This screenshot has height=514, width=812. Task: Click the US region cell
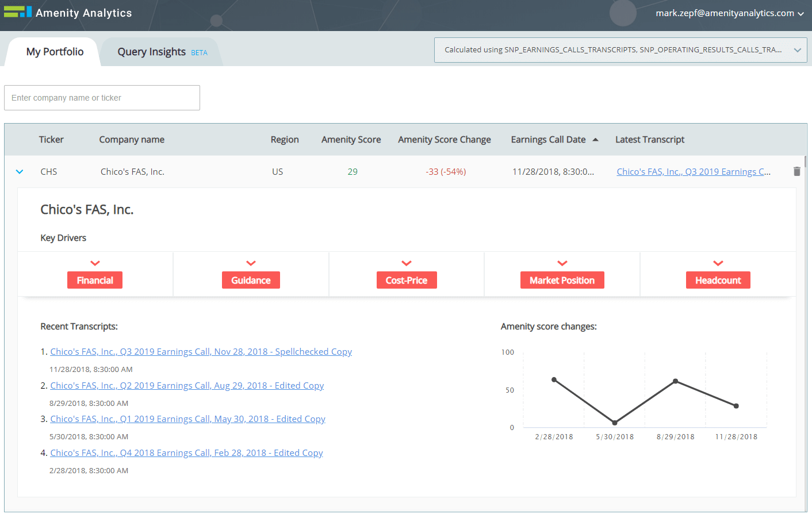point(277,171)
